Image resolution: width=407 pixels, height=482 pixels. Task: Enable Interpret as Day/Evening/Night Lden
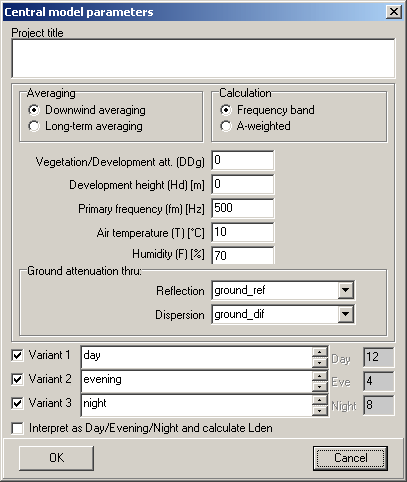[x=17, y=428]
